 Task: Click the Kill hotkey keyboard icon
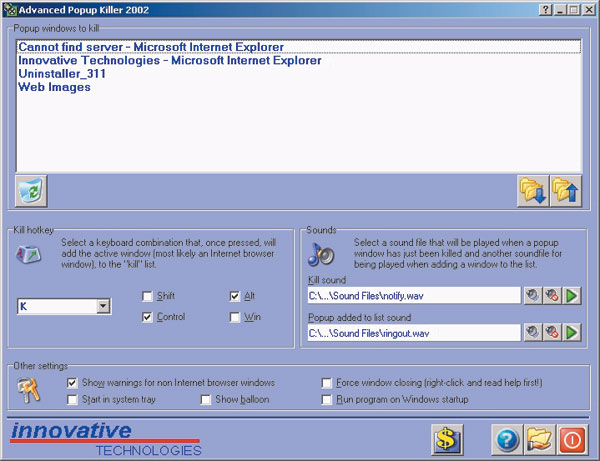click(x=28, y=254)
